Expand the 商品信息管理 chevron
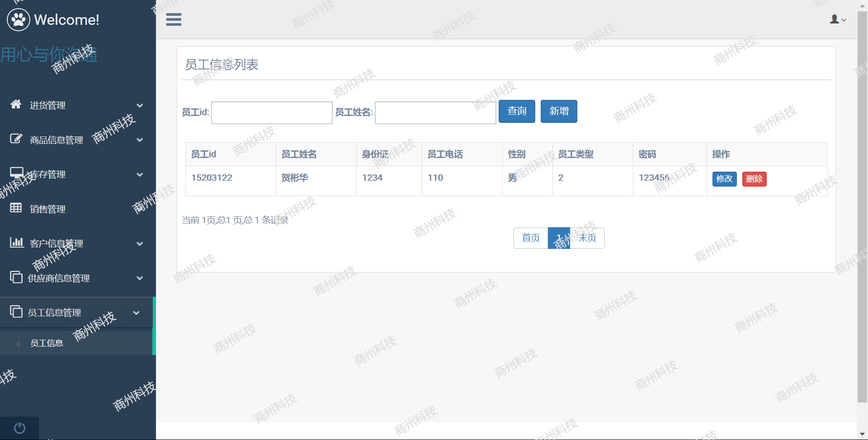The image size is (868, 440). (x=140, y=140)
